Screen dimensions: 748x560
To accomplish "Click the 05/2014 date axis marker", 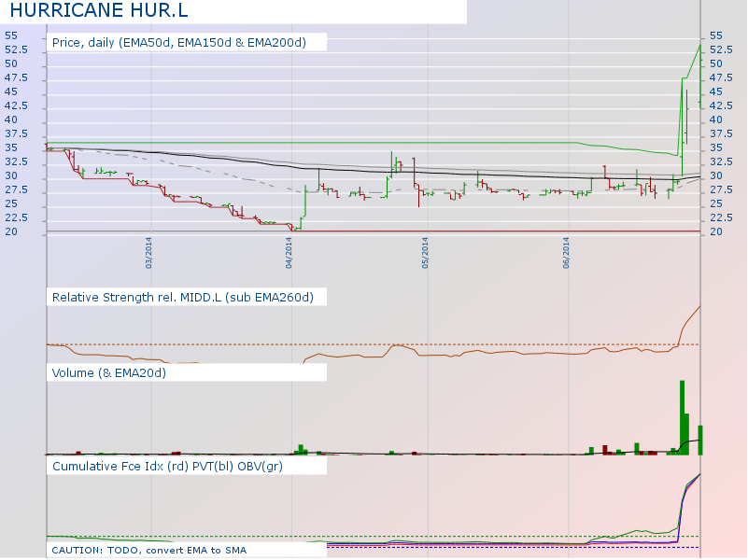I will 425,254.
